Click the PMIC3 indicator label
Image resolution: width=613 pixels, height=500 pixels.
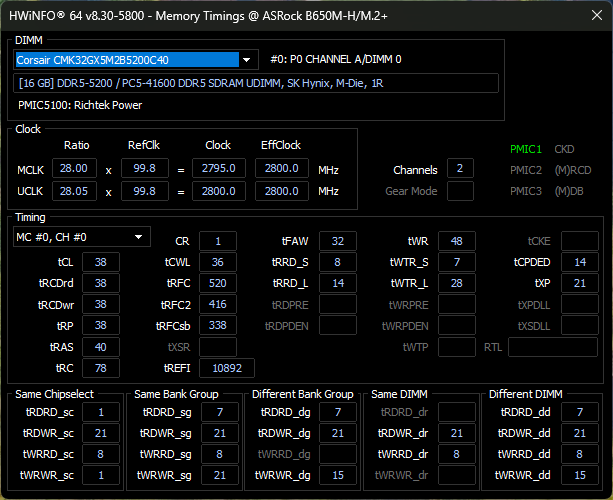pos(525,191)
